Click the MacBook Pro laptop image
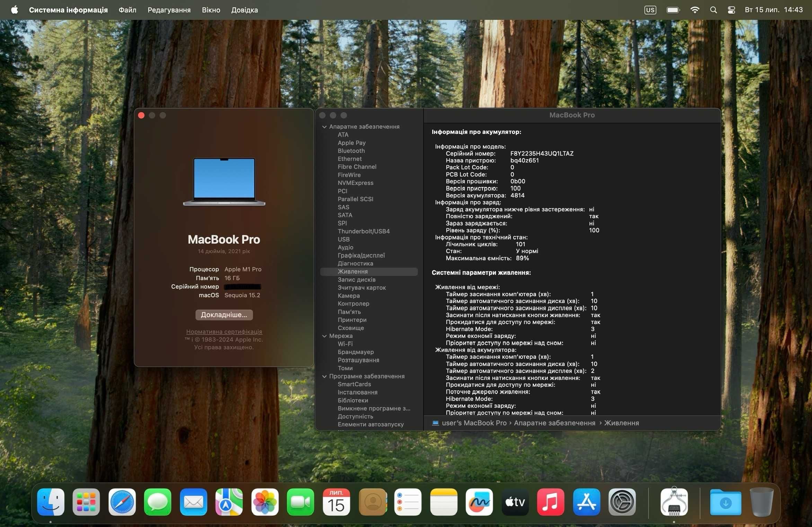Viewport: 812px width, 527px height. coord(224,182)
